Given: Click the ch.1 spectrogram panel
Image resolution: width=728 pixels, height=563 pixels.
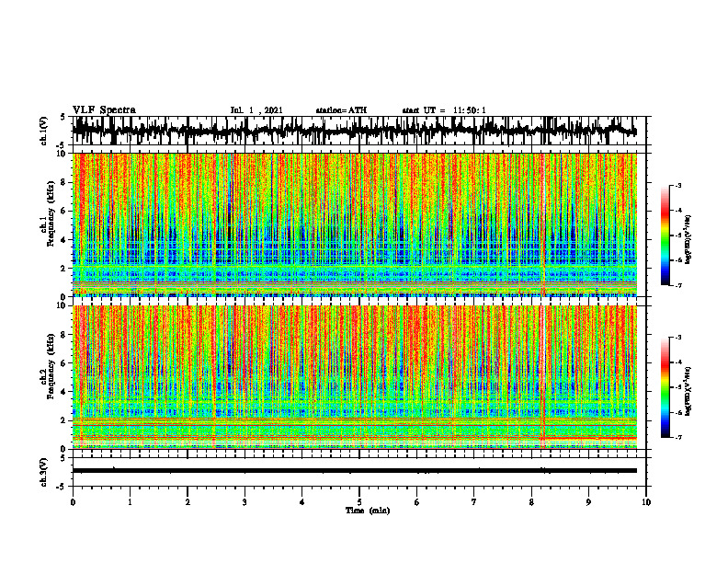Looking at the screenshot, I should point(354,224).
